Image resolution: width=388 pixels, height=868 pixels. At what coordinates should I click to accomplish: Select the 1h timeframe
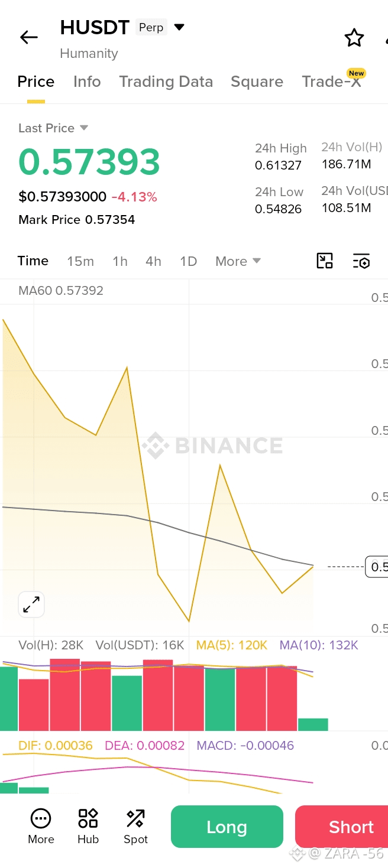point(120,261)
